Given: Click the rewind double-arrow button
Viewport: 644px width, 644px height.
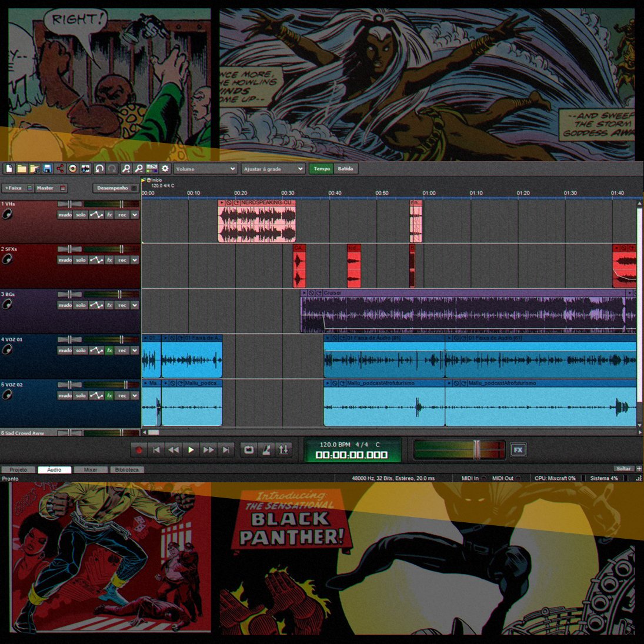Looking at the screenshot, I should point(173,450).
